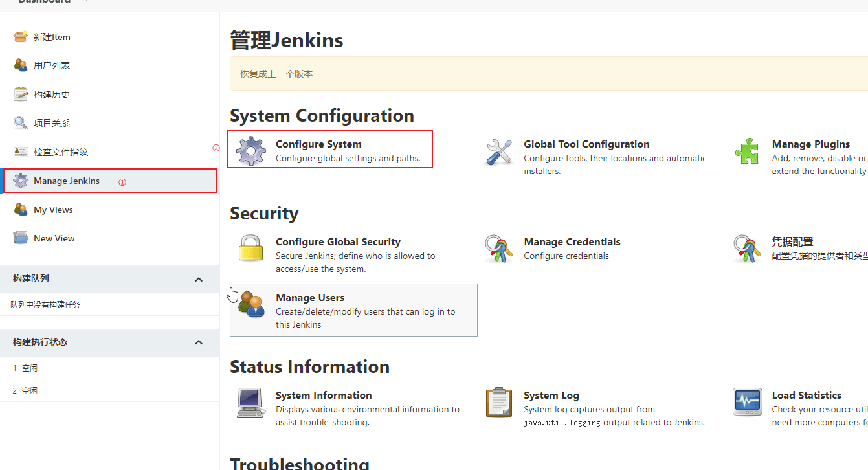Select Manage Jenkins in sidebar

(67, 181)
